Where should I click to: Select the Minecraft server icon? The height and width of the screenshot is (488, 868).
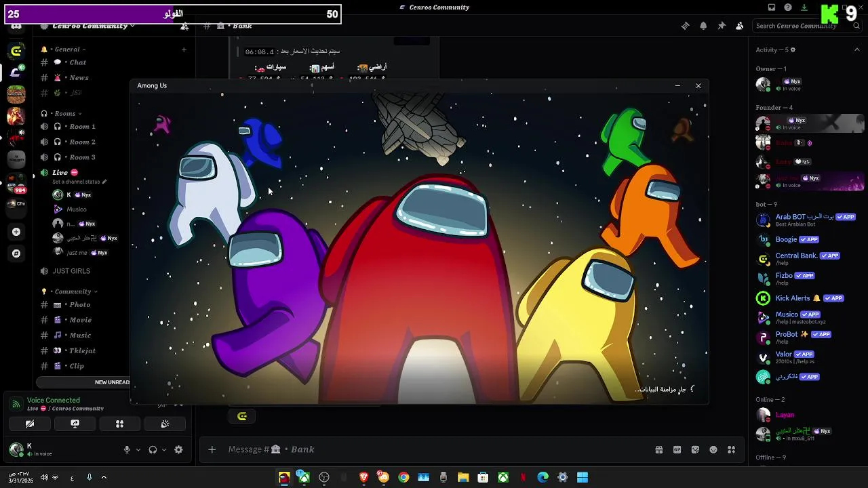click(16, 94)
